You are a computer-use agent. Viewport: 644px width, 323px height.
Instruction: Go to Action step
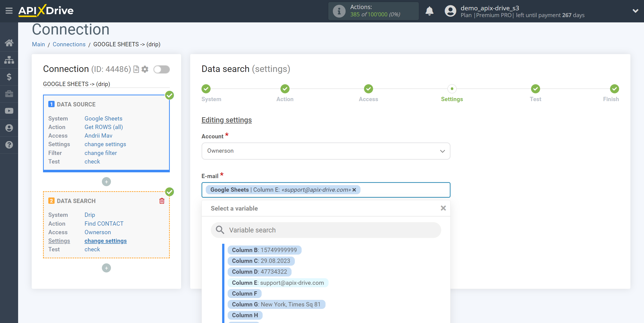click(x=285, y=89)
